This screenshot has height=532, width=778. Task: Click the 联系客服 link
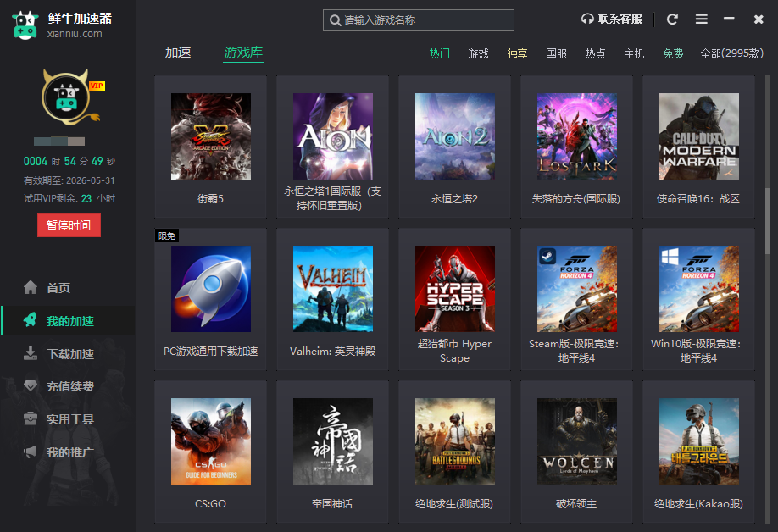620,19
